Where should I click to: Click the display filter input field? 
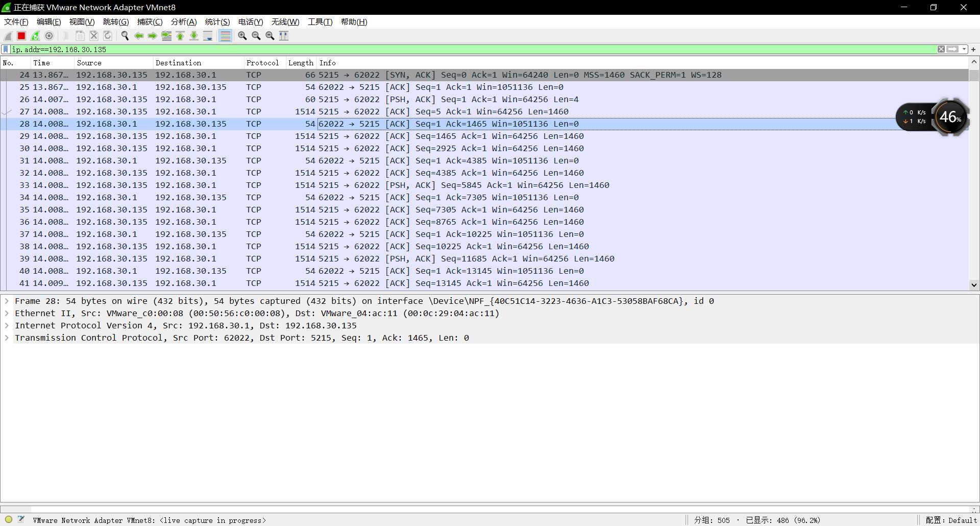point(473,50)
